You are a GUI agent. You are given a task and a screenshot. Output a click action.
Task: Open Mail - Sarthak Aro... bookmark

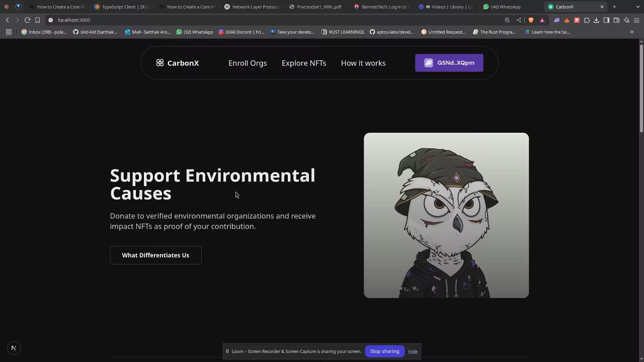[147, 32]
